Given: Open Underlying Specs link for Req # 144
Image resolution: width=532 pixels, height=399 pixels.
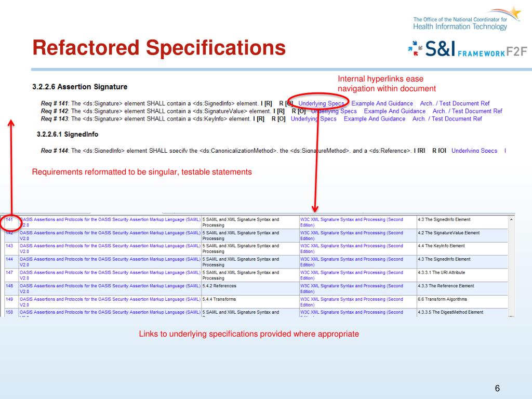Looking at the screenshot, I should pyautogui.click(x=474, y=151).
